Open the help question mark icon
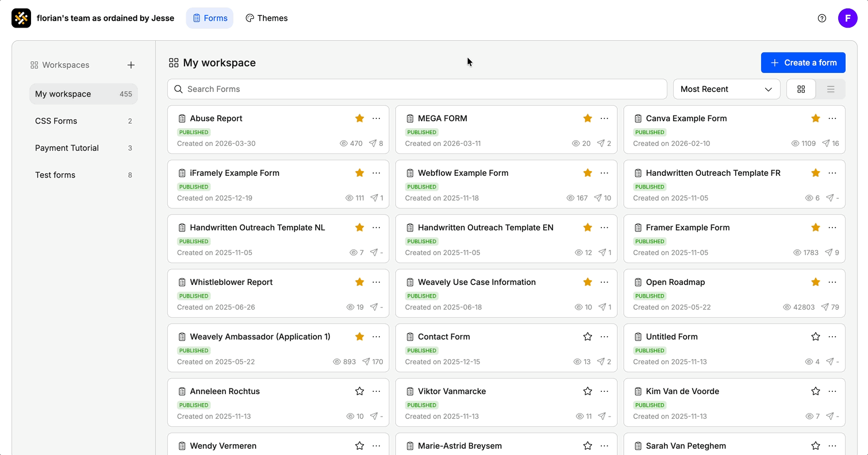Image resolution: width=868 pixels, height=455 pixels. 822,18
